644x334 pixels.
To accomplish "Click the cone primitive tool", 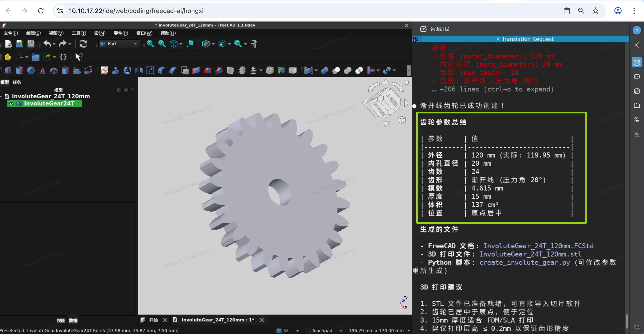I will [x=42, y=71].
